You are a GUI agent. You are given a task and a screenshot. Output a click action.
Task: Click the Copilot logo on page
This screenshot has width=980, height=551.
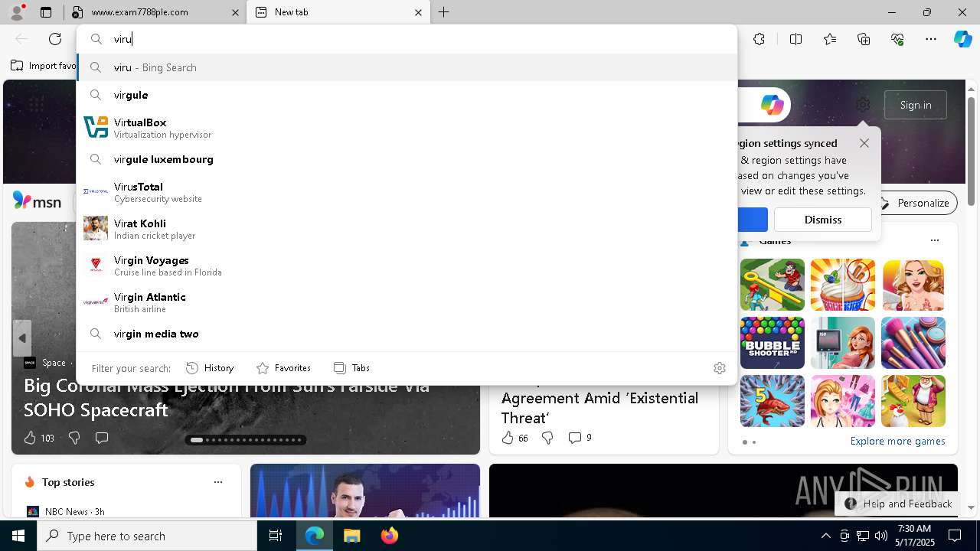(772, 105)
